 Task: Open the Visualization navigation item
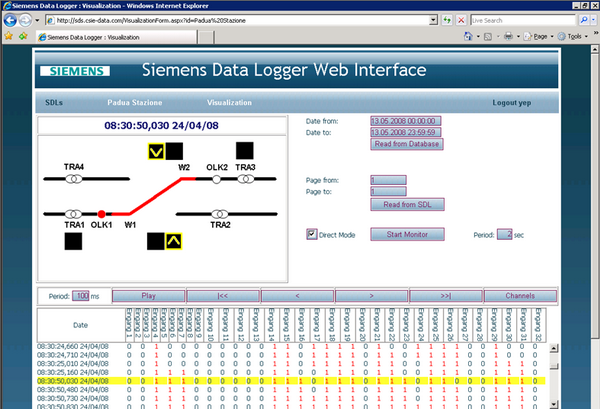click(229, 103)
